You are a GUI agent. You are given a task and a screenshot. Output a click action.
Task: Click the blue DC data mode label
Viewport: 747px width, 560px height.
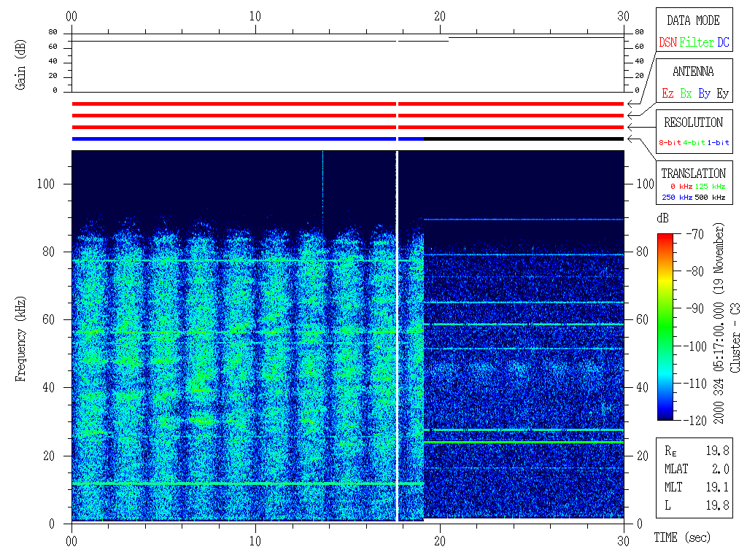click(722, 43)
